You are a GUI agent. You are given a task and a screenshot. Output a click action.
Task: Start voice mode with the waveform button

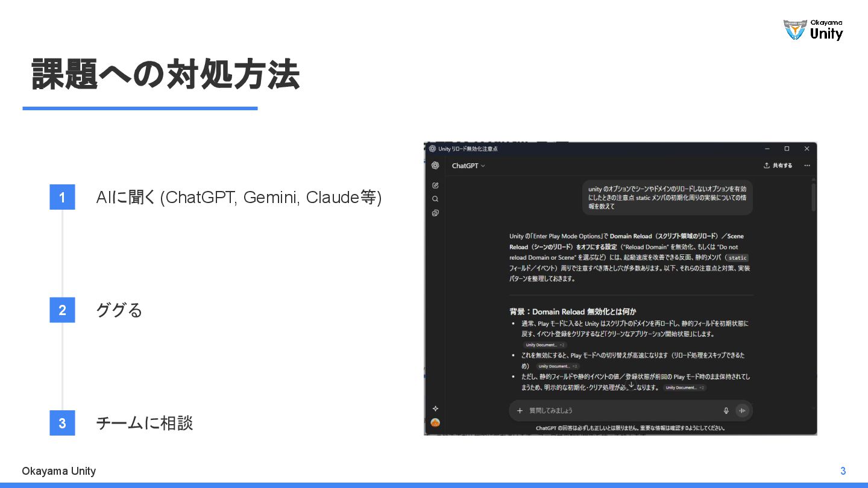743,411
